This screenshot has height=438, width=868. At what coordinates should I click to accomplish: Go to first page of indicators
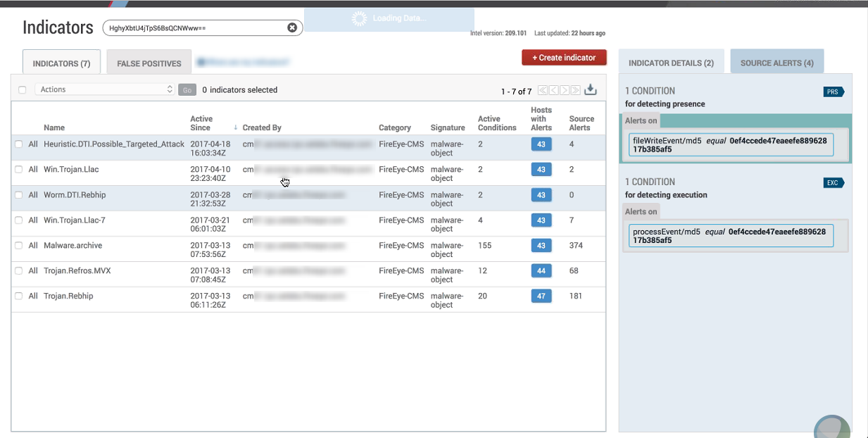(x=543, y=90)
